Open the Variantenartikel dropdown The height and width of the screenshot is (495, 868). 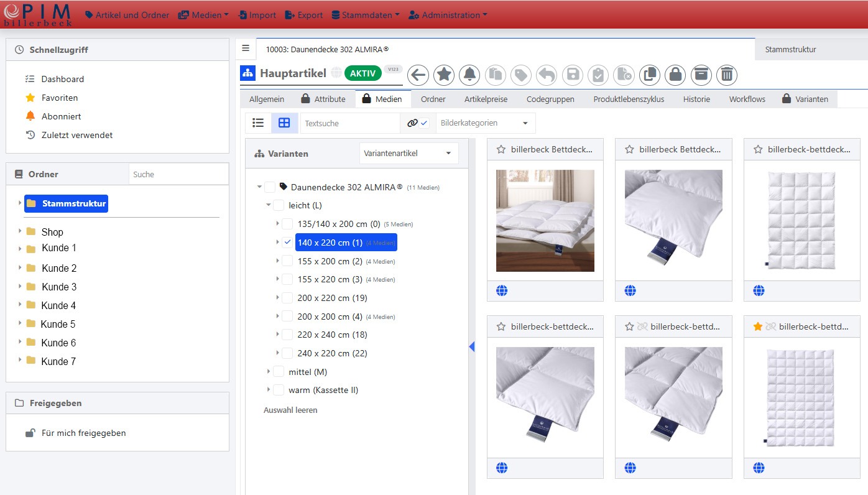click(x=409, y=153)
